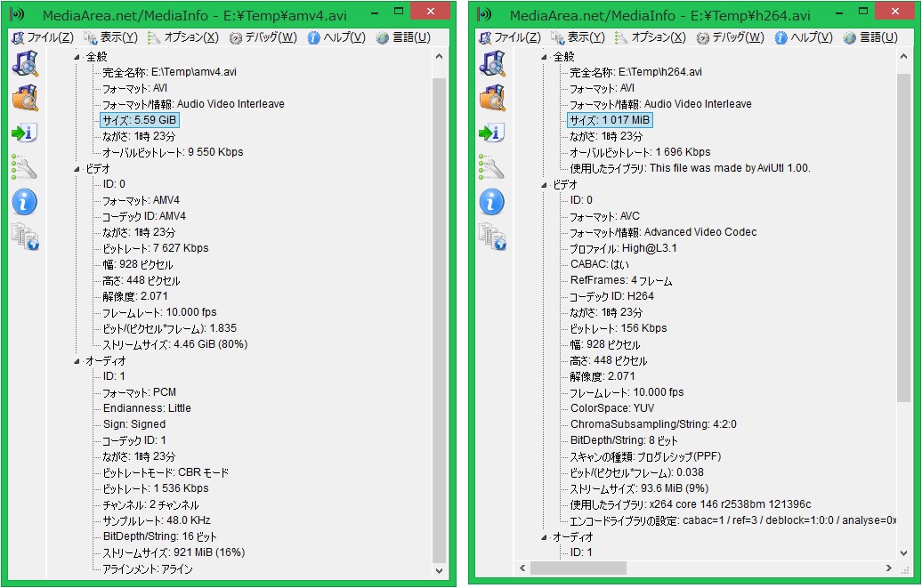
Task: Select row サイズ: 5.59 GiB
Action: (140, 120)
